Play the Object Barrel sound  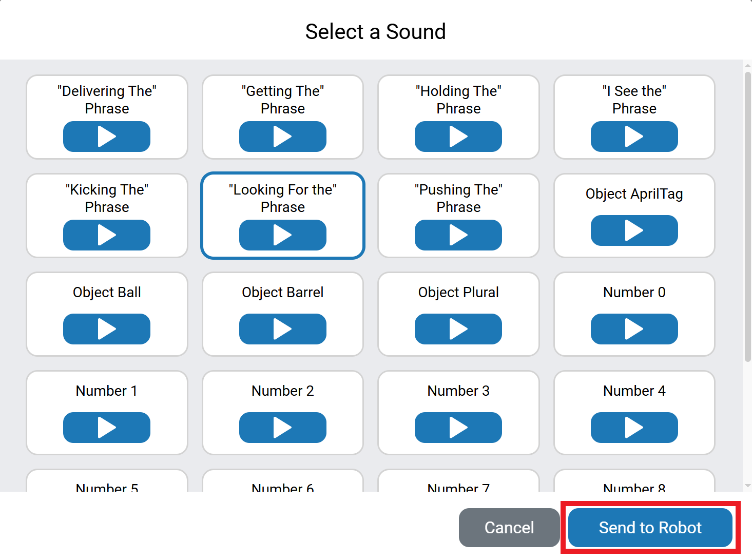pyautogui.click(x=282, y=329)
